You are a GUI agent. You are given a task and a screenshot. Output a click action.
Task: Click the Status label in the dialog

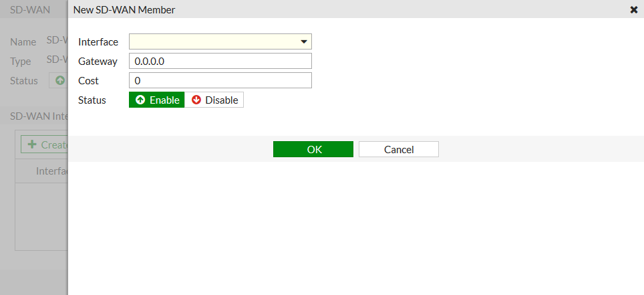pyautogui.click(x=92, y=100)
